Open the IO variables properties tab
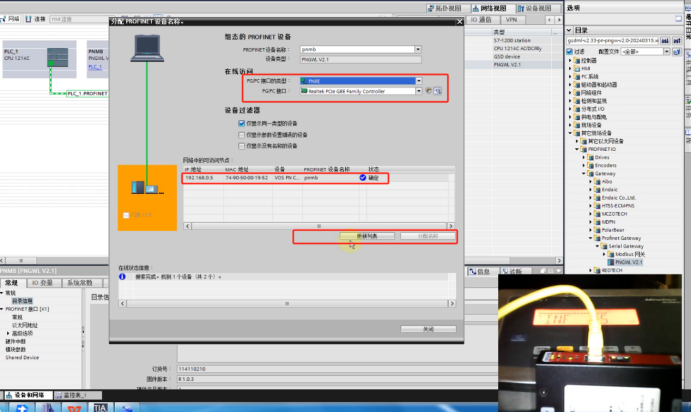 tap(42, 283)
